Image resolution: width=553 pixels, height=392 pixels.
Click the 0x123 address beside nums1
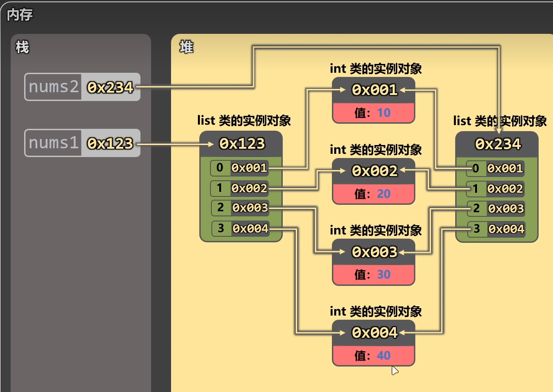click(110, 144)
